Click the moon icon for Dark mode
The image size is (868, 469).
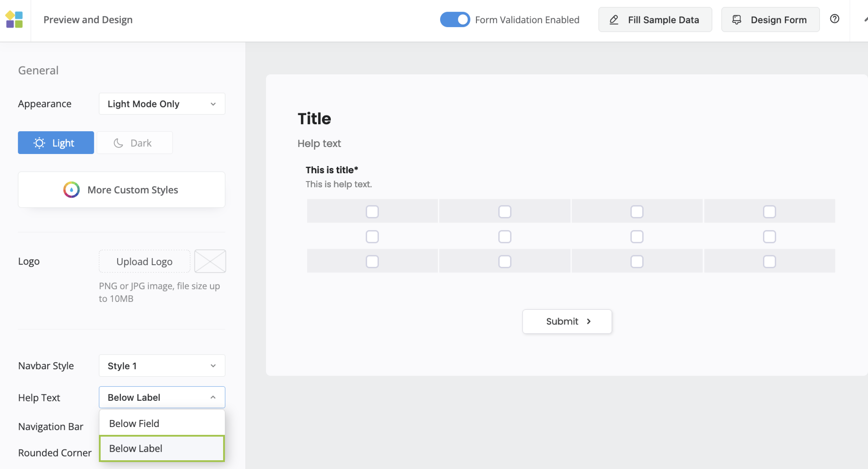coord(118,143)
